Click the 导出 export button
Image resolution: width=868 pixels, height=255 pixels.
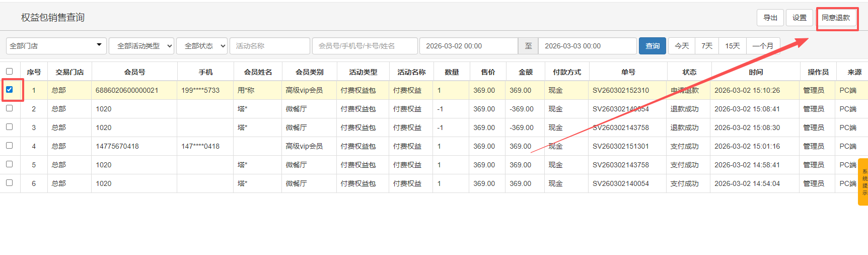[x=770, y=18]
